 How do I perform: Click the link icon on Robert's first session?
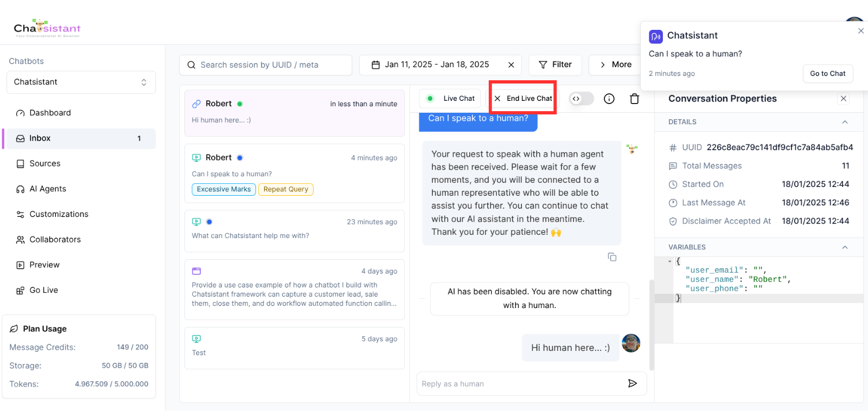pos(196,104)
